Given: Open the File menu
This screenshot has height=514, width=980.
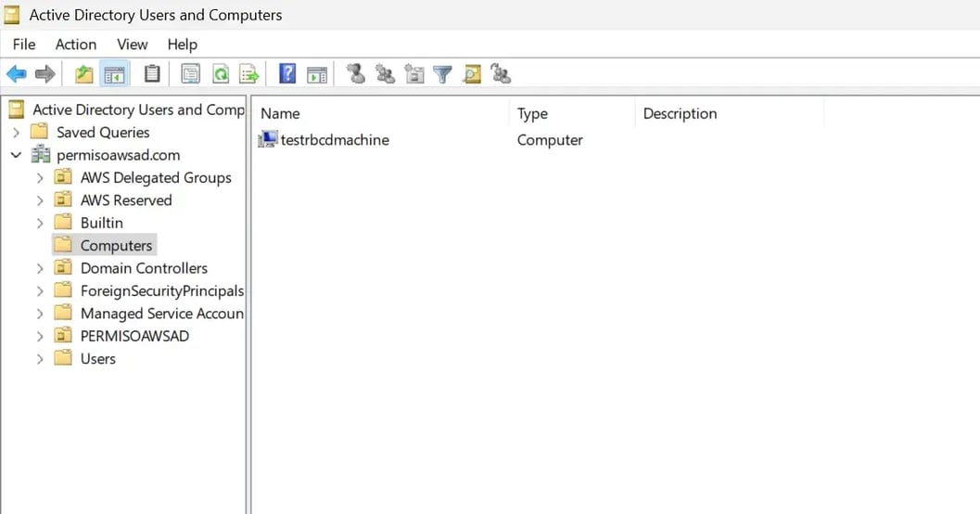Looking at the screenshot, I should click(x=24, y=45).
